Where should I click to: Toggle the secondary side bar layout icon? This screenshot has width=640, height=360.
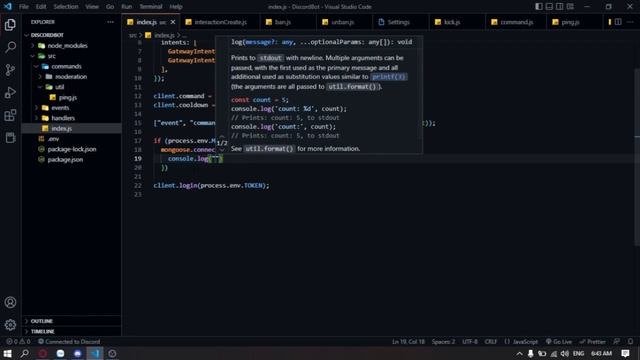point(560,7)
